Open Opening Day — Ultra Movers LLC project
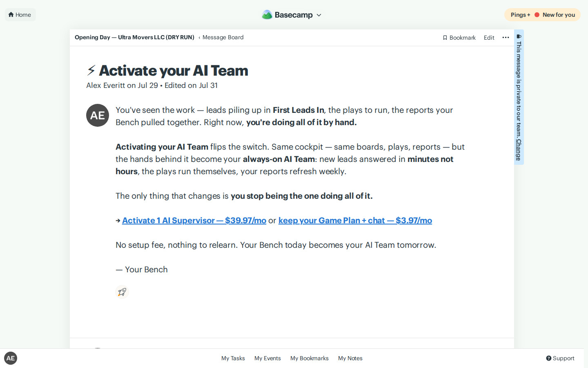This screenshot has width=588, height=368. click(134, 37)
